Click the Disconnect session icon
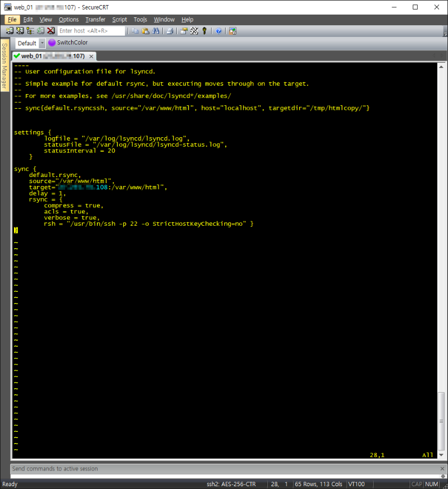The height and width of the screenshot is (489, 448). click(51, 31)
